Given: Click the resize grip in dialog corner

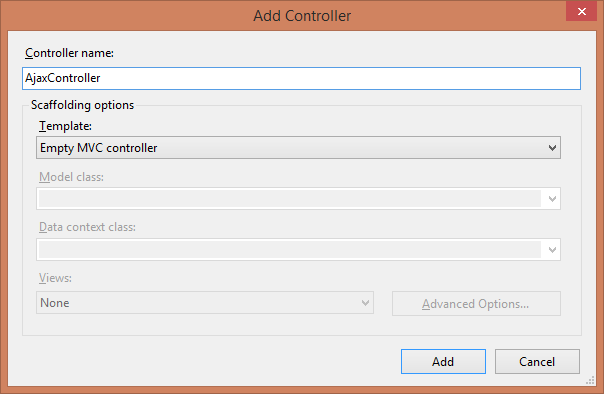Looking at the screenshot, I should (590, 381).
